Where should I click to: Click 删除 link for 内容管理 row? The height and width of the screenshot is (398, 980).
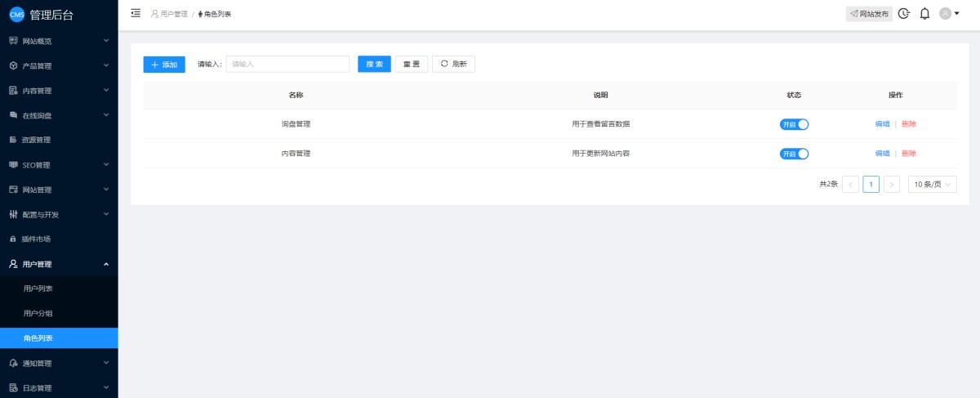click(x=909, y=154)
